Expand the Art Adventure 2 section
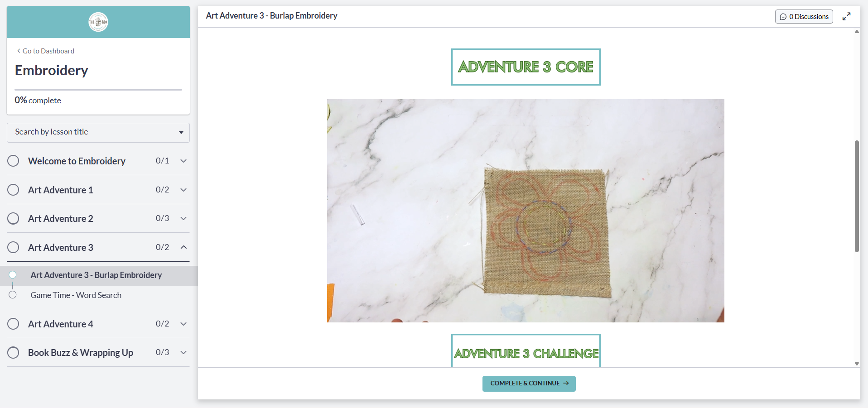Screen dimensions: 868x408 (x=183, y=218)
